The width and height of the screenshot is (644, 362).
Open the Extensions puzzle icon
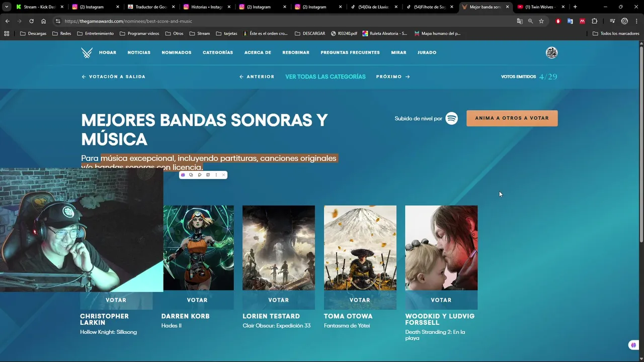tap(595, 21)
